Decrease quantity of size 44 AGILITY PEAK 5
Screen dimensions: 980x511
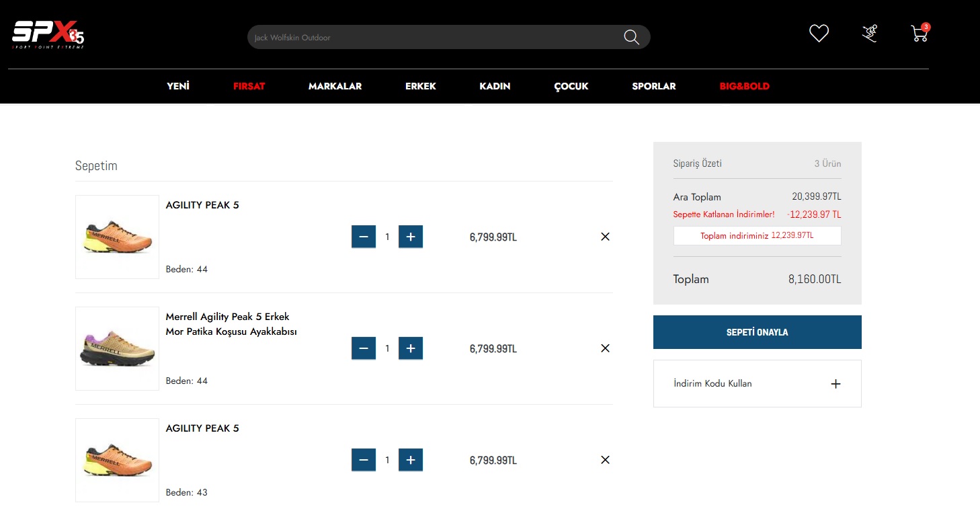[364, 237]
